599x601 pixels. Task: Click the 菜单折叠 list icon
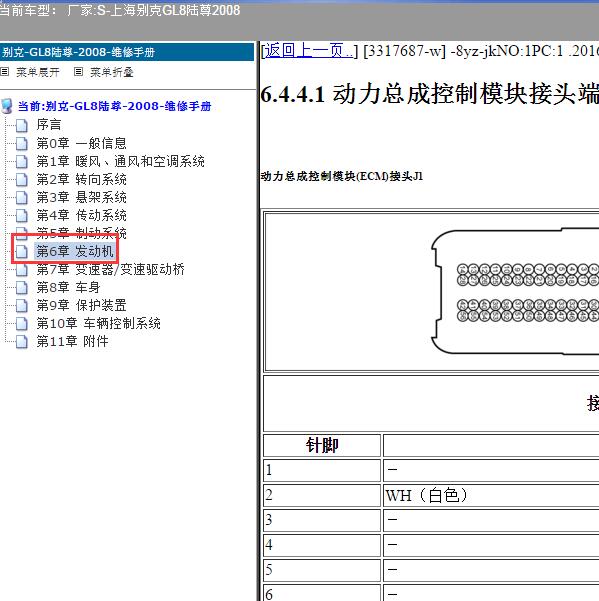pyautogui.click(x=78, y=72)
